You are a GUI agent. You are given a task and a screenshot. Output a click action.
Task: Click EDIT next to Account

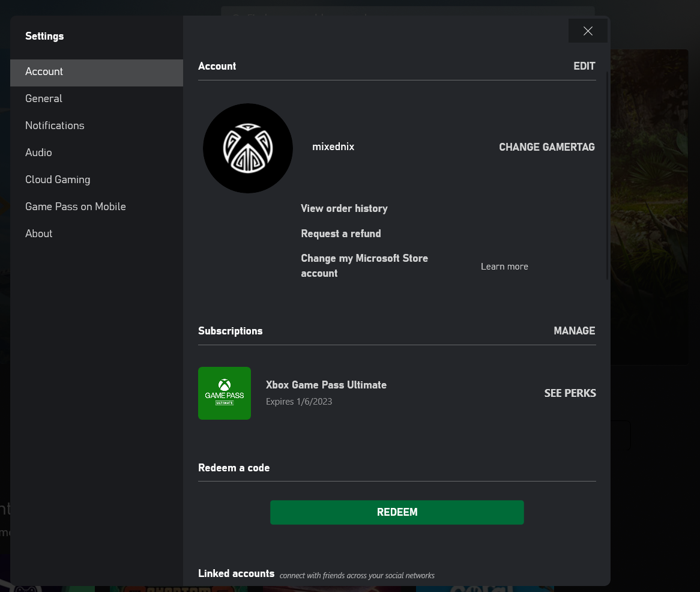(584, 66)
